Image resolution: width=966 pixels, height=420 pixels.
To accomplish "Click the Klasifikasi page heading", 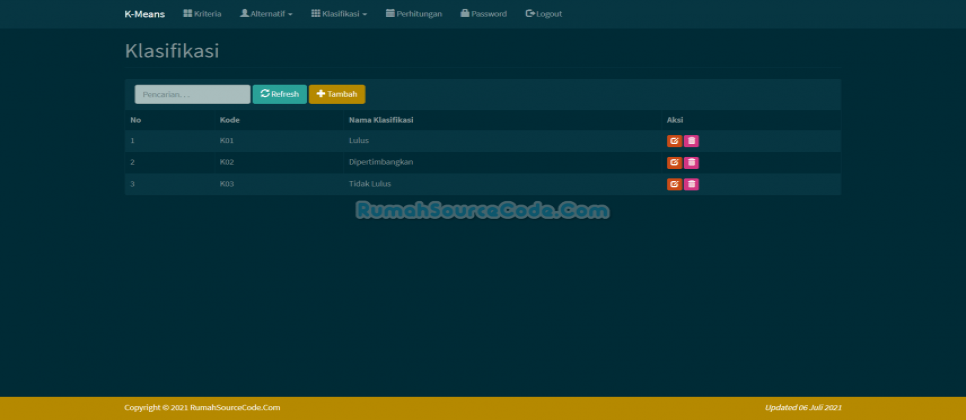I will [172, 51].
